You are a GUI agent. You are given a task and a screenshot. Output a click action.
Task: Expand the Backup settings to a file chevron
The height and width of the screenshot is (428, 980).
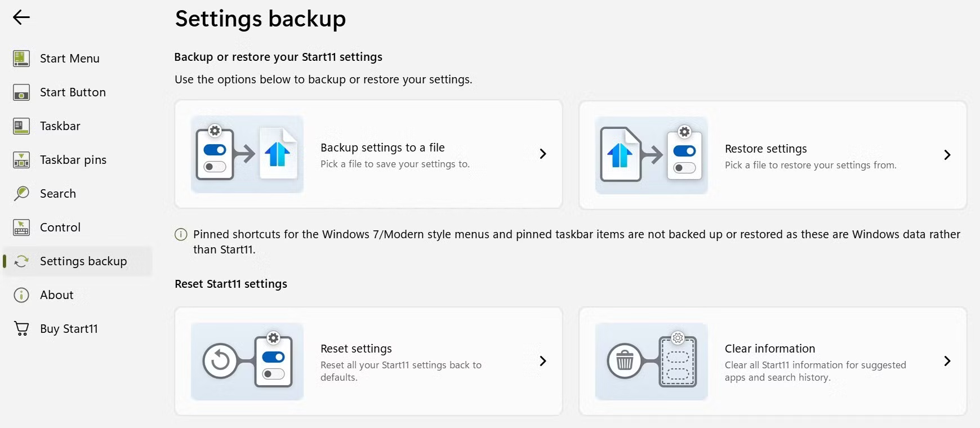tap(542, 154)
